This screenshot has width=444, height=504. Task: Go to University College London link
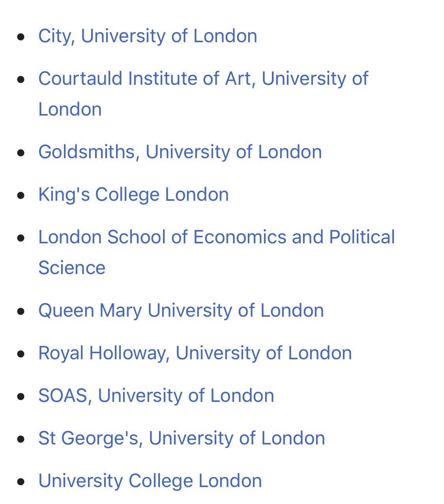pyautogui.click(x=150, y=481)
